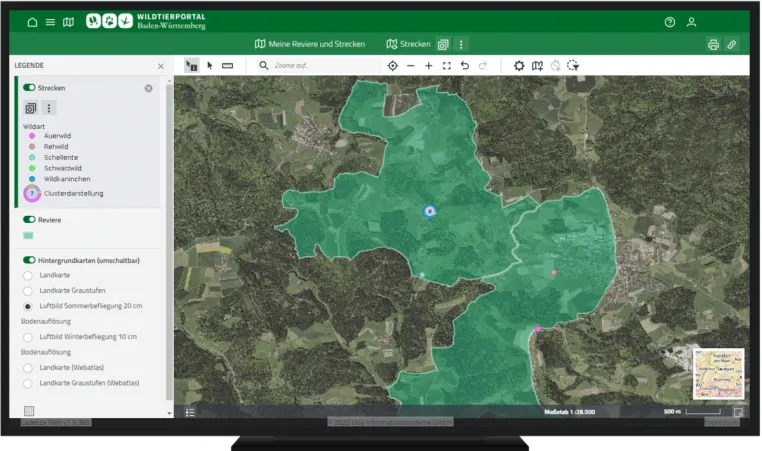Click the overview minimap thumbnail

click(718, 373)
